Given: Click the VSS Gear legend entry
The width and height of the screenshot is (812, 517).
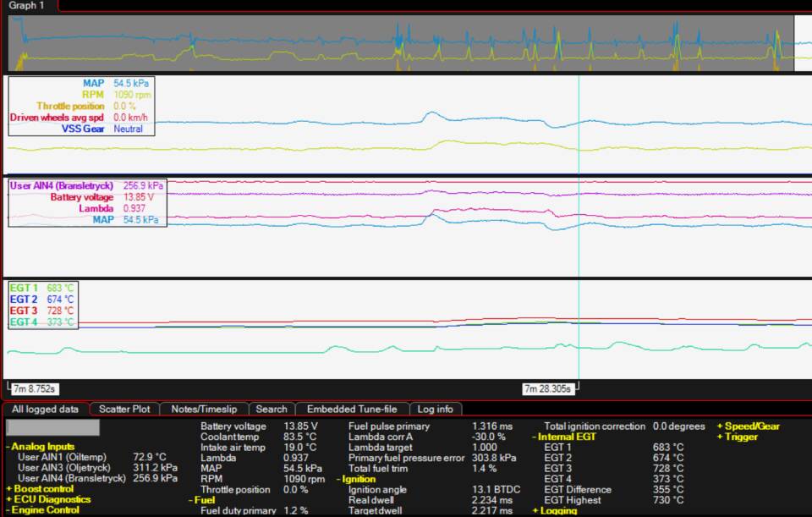Looking at the screenshot, I should pos(83,129).
